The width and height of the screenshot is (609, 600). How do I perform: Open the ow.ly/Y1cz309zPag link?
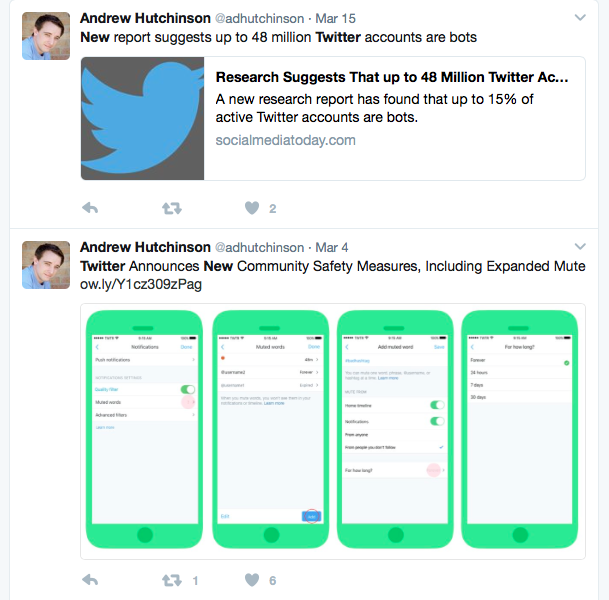pyautogui.click(x=141, y=285)
